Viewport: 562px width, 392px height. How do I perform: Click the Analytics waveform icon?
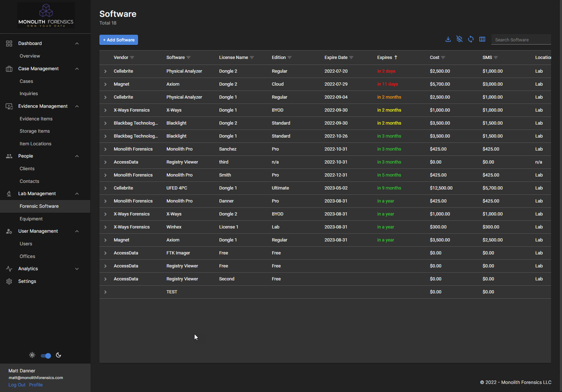[x=9, y=268]
